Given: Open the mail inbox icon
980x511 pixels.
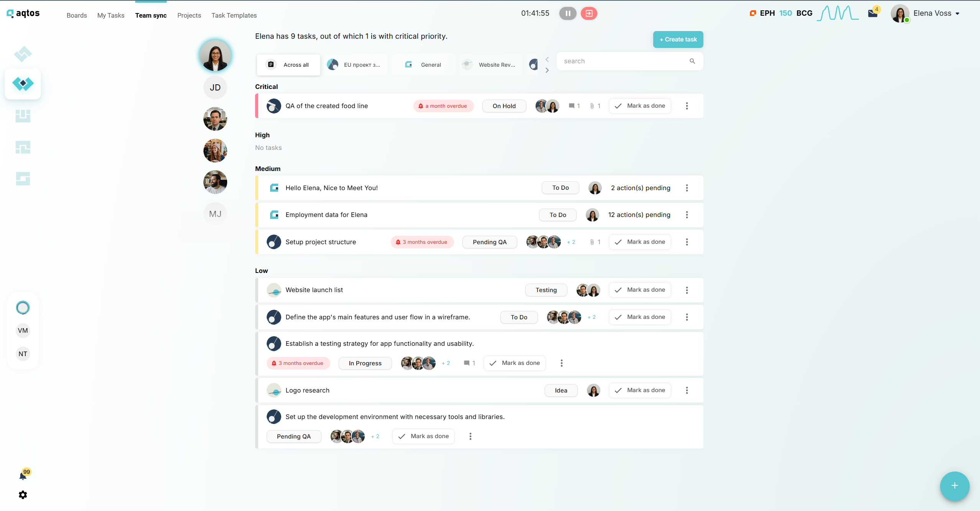Looking at the screenshot, I should [873, 14].
